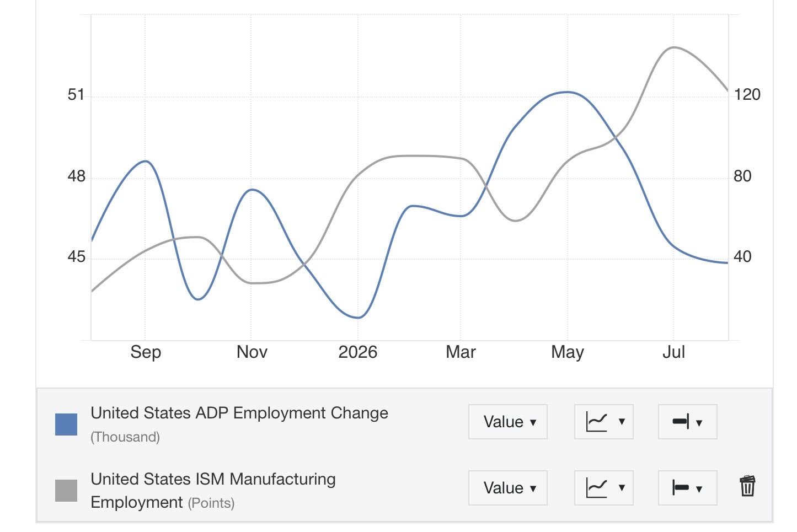Image resolution: width=797 pixels, height=532 pixels.
Task: Click the Sep x-axis label
Action: click(x=146, y=352)
